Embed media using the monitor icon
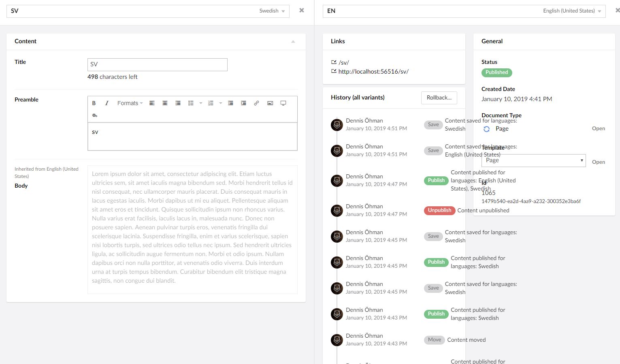The width and height of the screenshot is (620, 364). 283,103
